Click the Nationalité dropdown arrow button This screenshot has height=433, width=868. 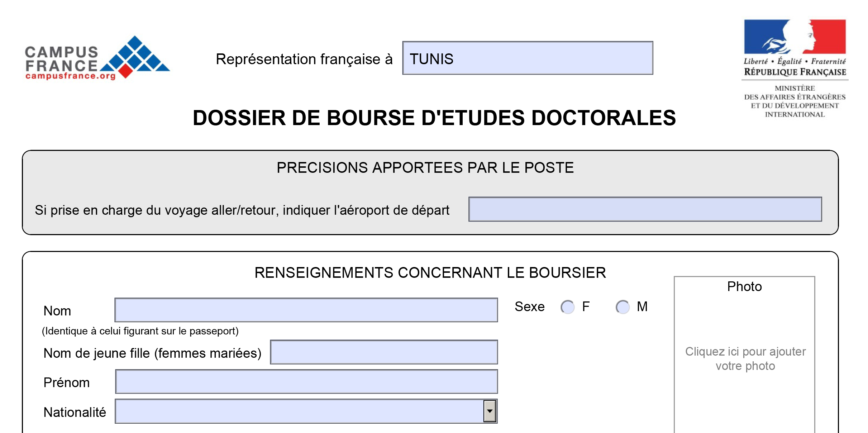pos(490,411)
